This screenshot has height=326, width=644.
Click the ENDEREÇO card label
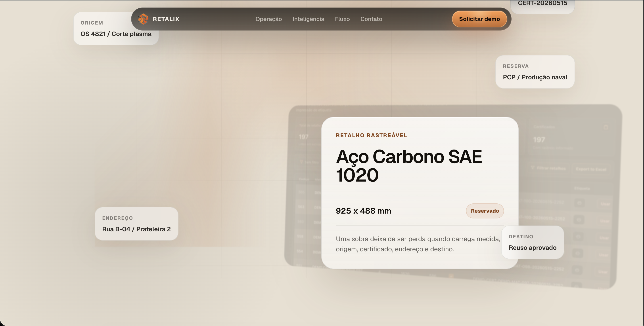coord(117,218)
